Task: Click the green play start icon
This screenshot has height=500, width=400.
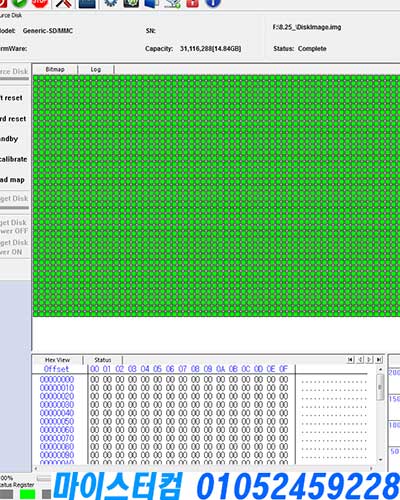Action: [19, 3]
